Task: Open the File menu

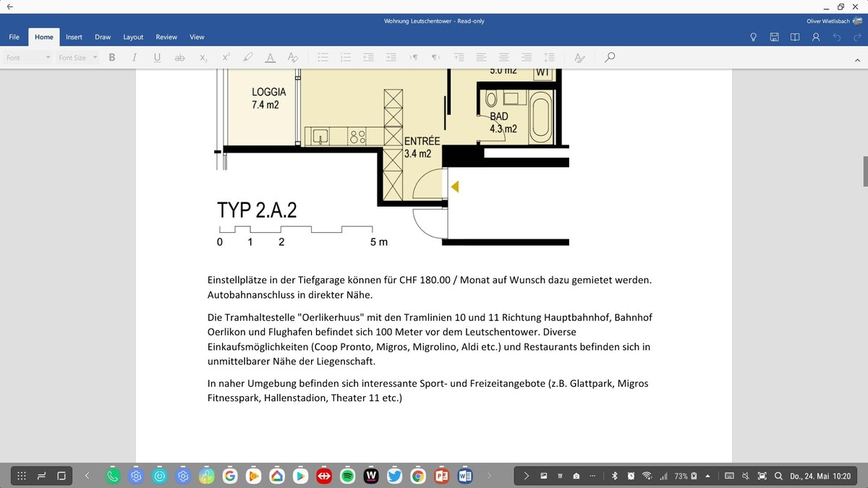Action: click(x=14, y=37)
